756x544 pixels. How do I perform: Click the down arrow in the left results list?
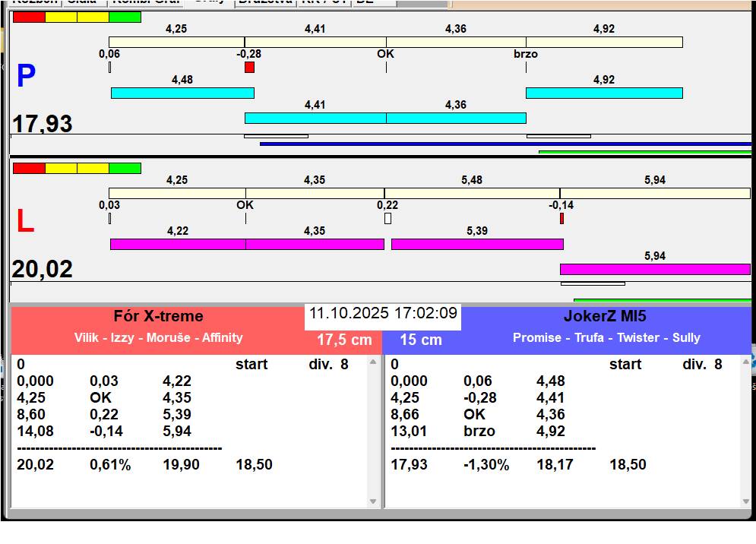(x=373, y=501)
